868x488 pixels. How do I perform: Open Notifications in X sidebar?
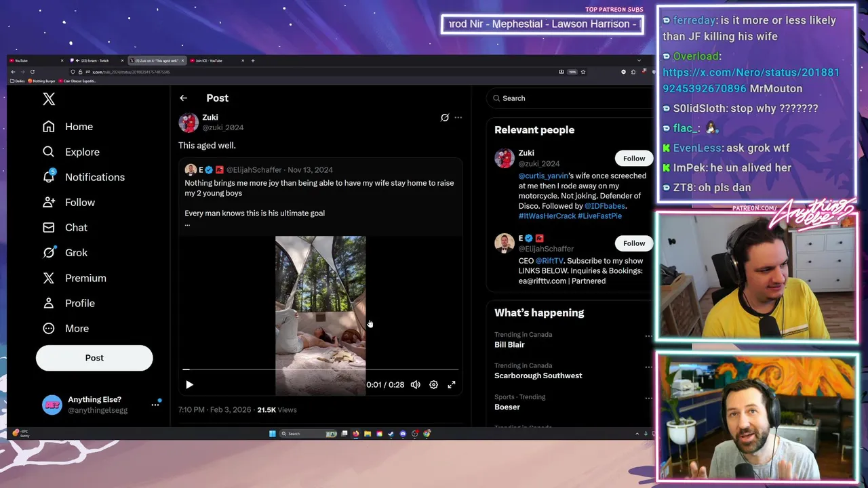(x=83, y=177)
